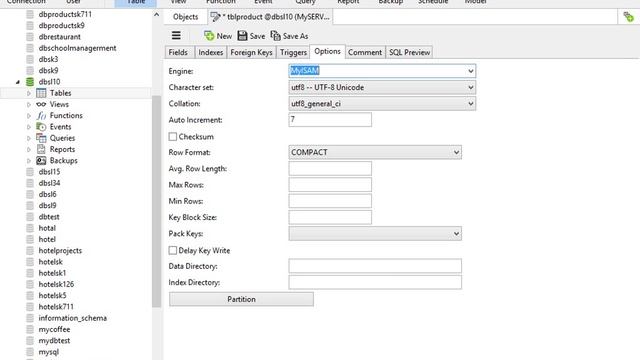Click the Functions fx icon

point(41,116)
